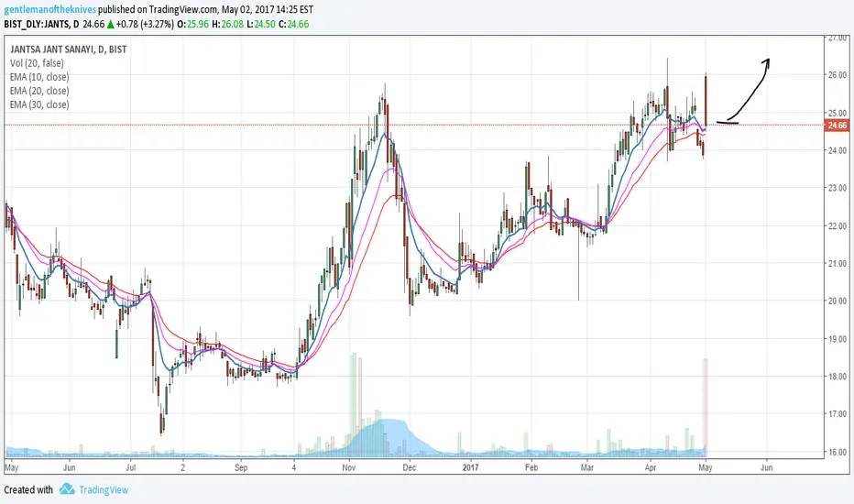Select the EMA (20, close) indicator label
The width and height of the screenshot is (854, 504).
tap(39, 91)
